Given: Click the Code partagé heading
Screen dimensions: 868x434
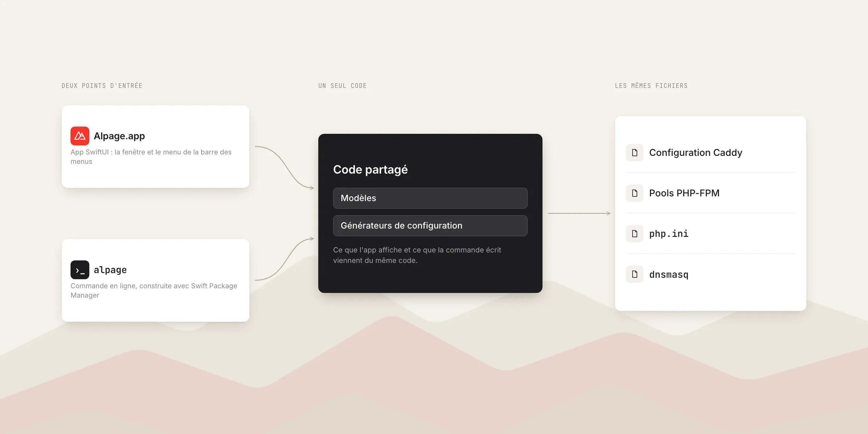Looking at the screenshot, I should (370, 170).
